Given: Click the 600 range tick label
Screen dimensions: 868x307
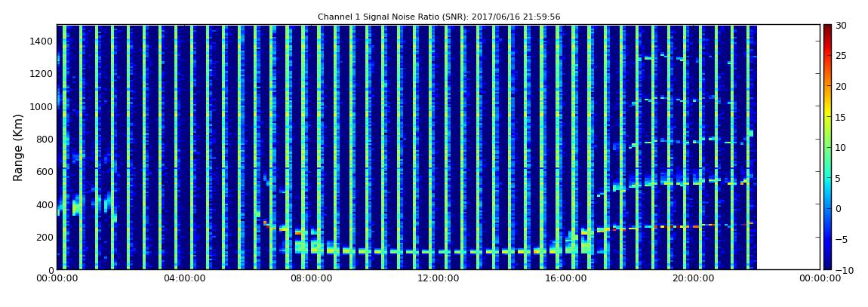Looking at the screenshot, I should tap(45, 172).
